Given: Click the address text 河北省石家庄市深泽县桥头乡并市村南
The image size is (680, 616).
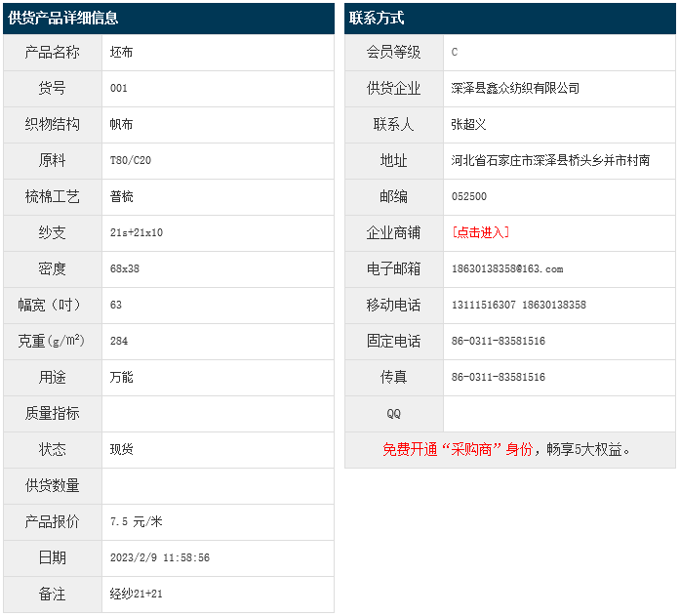Looking at the screenshot, I should tap(550, 160).
